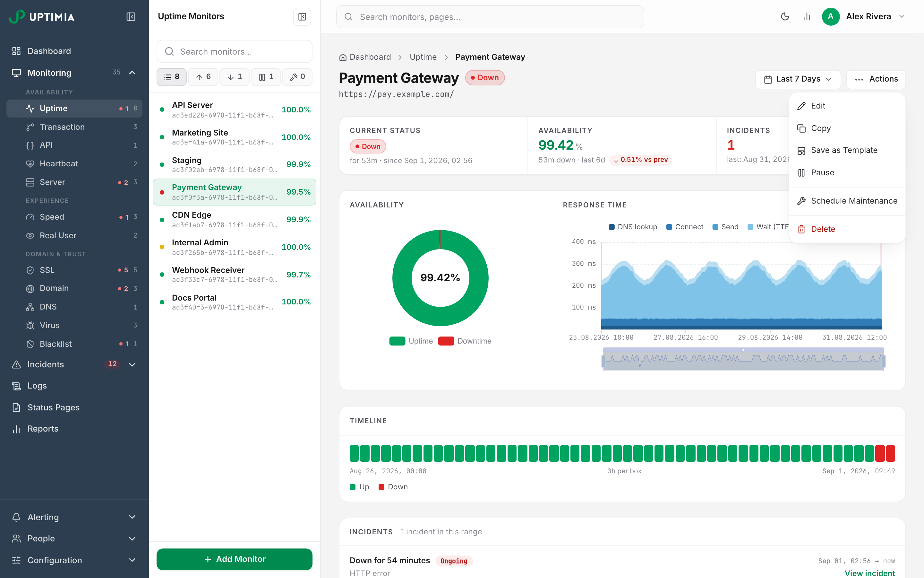
Task: Open the Server monitors
Action: (x=74, y=182)
